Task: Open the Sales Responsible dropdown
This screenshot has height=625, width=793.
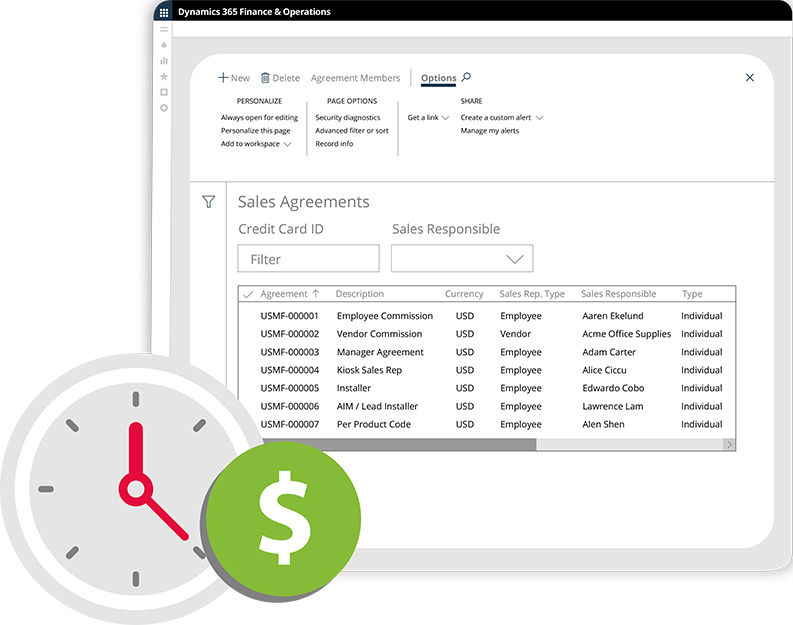Action: tap(462, 258)
